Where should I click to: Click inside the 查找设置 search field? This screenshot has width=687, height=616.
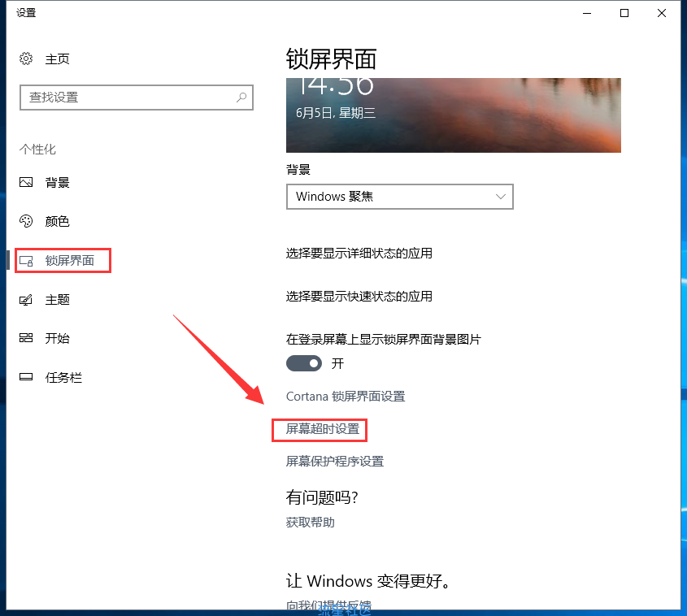[137, 98]
